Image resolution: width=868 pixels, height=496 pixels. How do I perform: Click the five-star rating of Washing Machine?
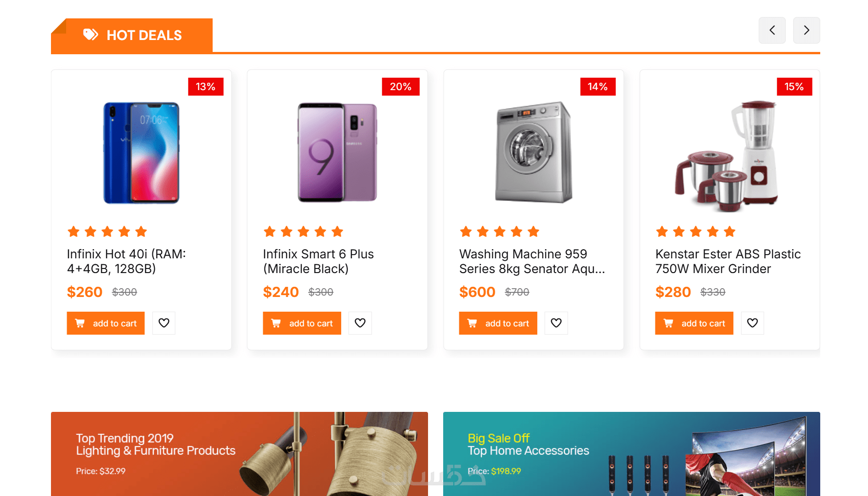click(x=499, y=232)
